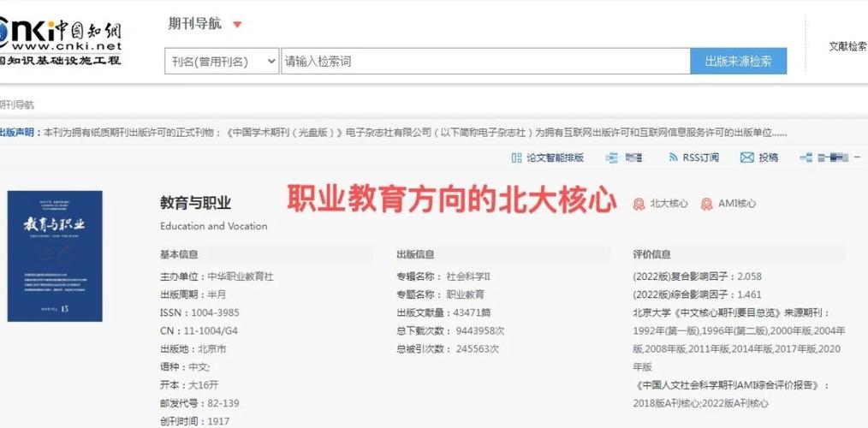Click the journal title 教育与职业

[x=195, y=203]
